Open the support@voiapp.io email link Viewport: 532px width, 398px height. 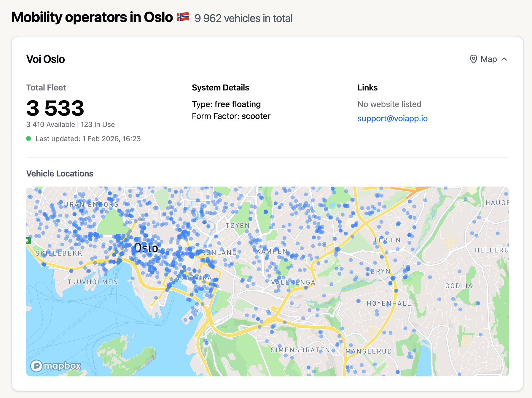pyautogui.click(x=392, y=119)
